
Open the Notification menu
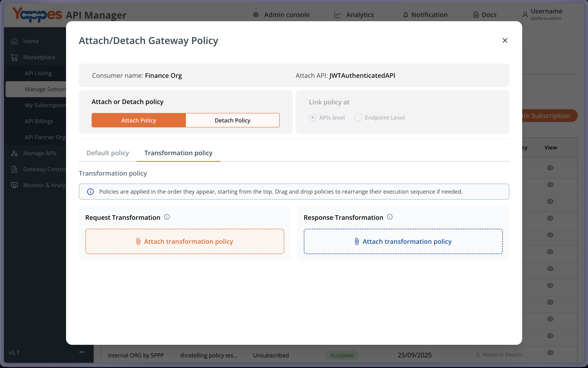coord(425,15)
